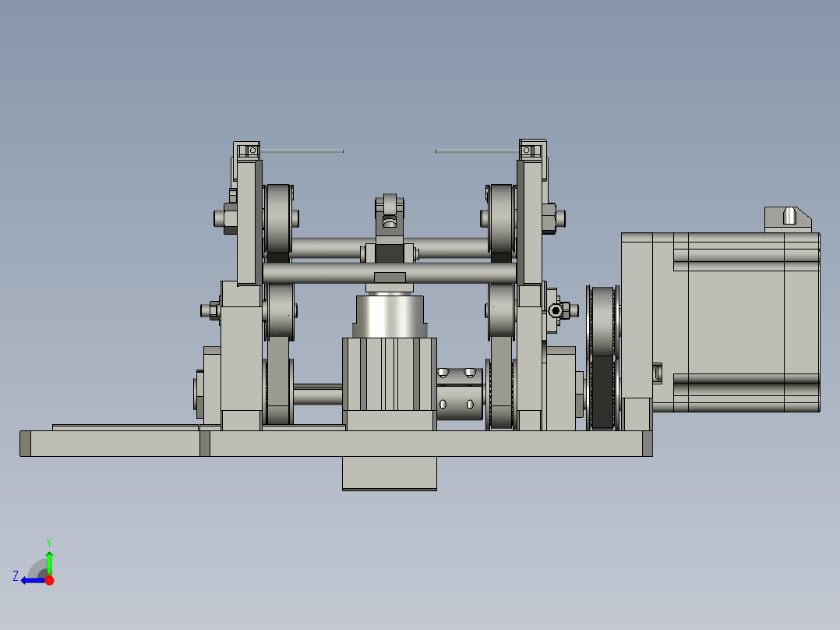Select the block hanging below the base plate
Viewport: 840px width, 630px height.
coord(390,473)
